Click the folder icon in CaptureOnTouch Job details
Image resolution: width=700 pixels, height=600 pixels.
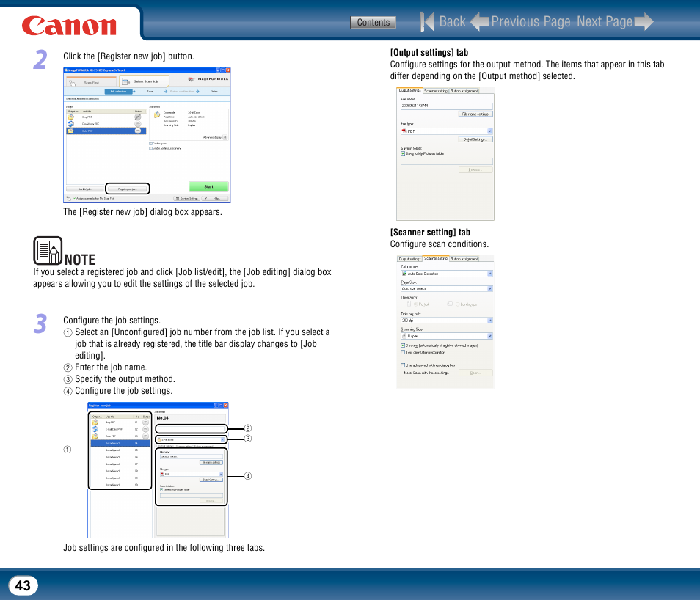(157, 114)
